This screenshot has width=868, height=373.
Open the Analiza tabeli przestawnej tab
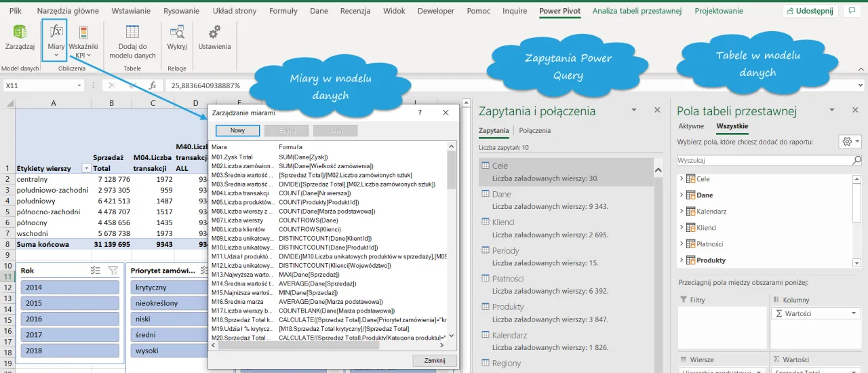637,12
